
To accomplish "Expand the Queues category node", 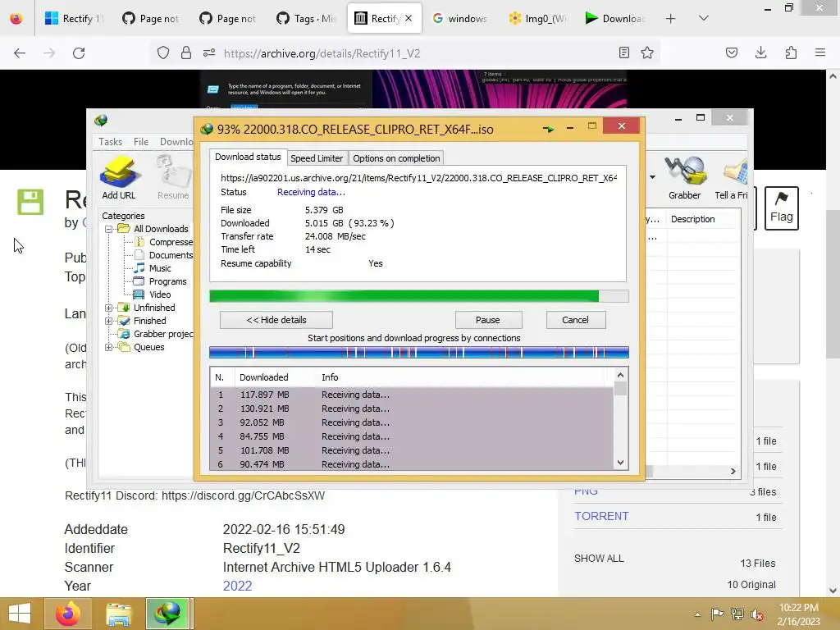I will 109,347.
